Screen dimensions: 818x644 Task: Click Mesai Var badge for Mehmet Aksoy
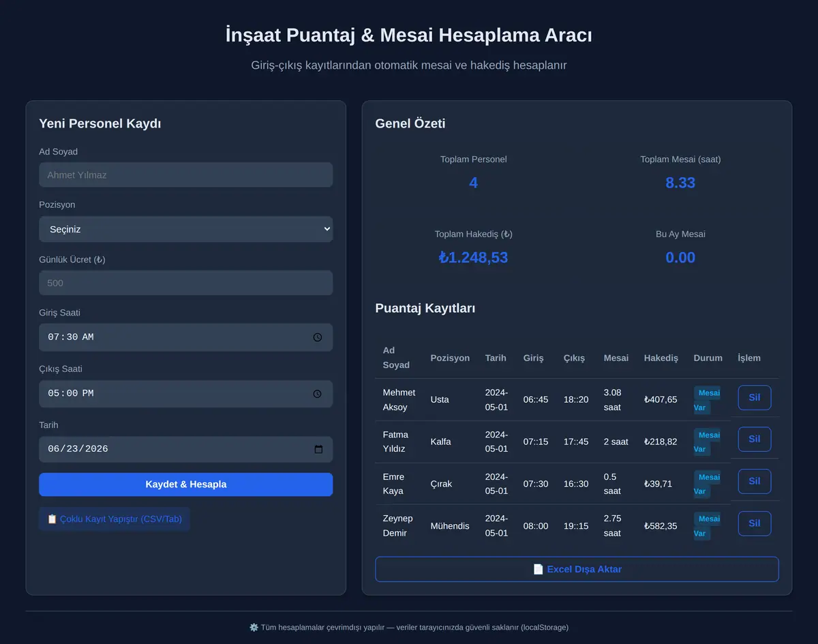coord(707,400)
